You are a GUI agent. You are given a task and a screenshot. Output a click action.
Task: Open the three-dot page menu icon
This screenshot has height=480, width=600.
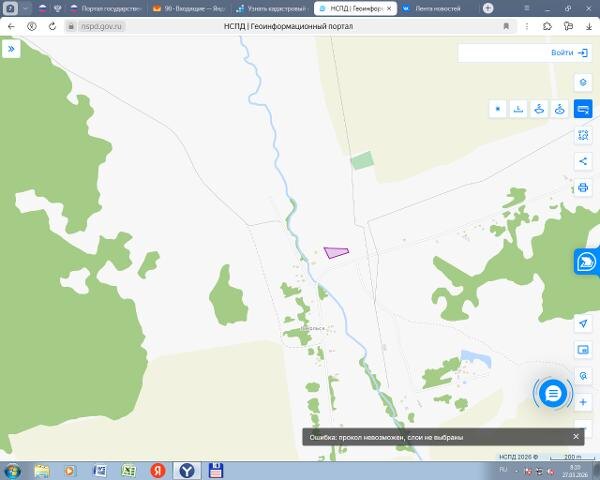point(527,26)
